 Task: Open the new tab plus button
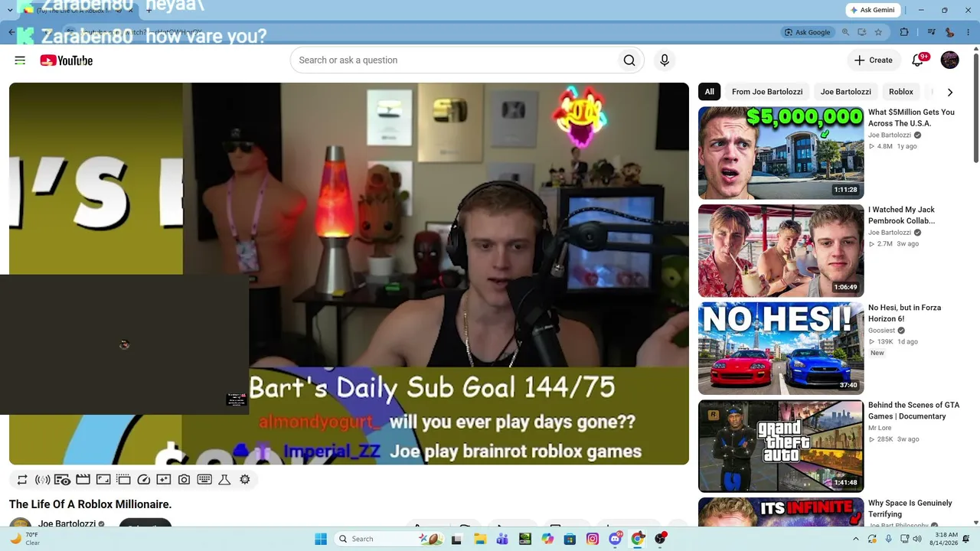(x=149, y=11)
